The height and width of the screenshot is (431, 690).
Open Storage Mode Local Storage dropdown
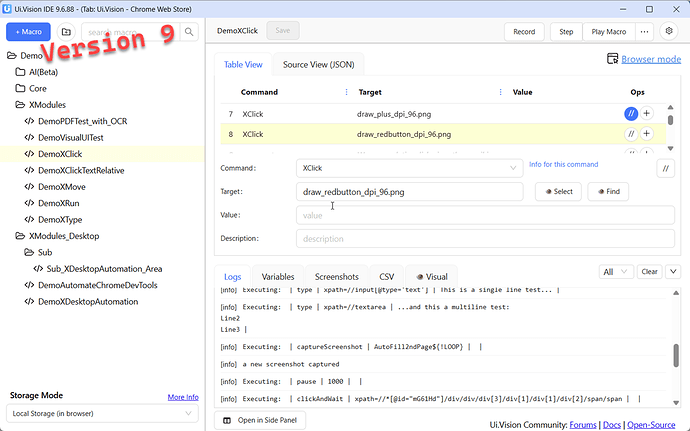(102, 413)
